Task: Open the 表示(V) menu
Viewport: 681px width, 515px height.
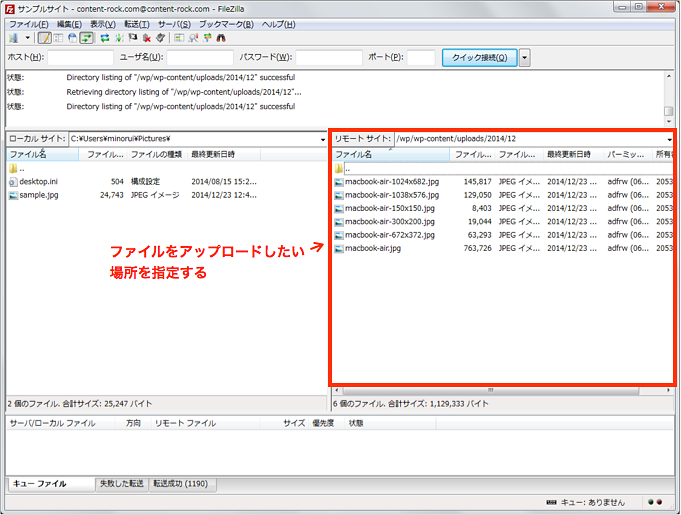Action: tap(102, 24)
